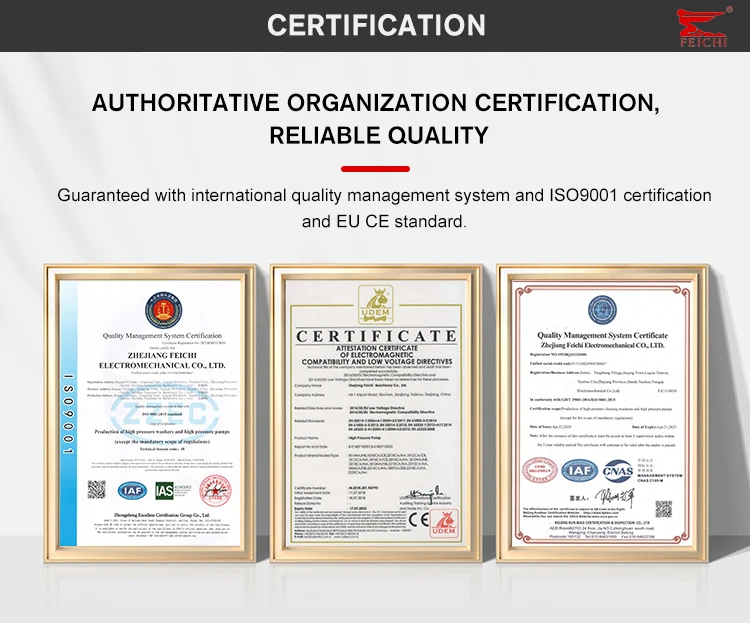Screen dimensions: 750x624
Task: Click the UDEM crown logo at top
Action: click(x=376, y=304)
